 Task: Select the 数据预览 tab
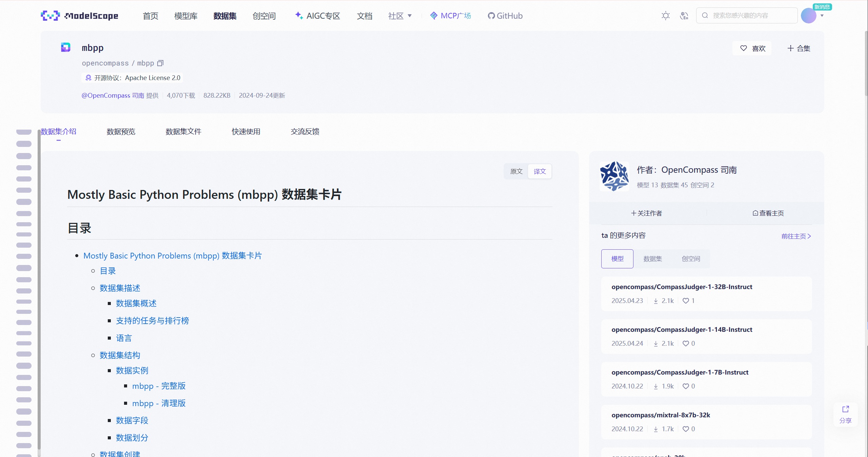(x=121, y=132)
